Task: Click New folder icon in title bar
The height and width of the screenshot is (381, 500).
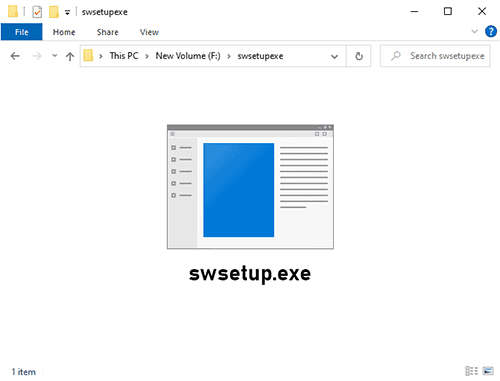Action: tap(54, 12)
